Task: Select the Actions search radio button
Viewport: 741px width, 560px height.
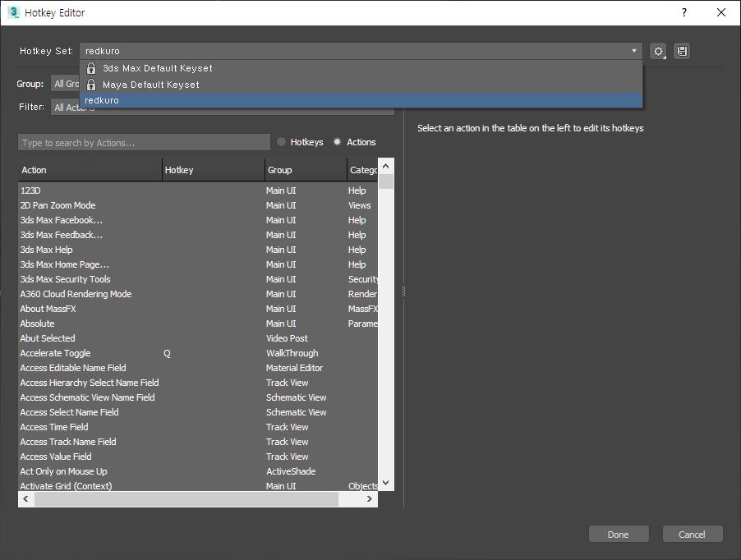Action: click(x=337, y=142)
